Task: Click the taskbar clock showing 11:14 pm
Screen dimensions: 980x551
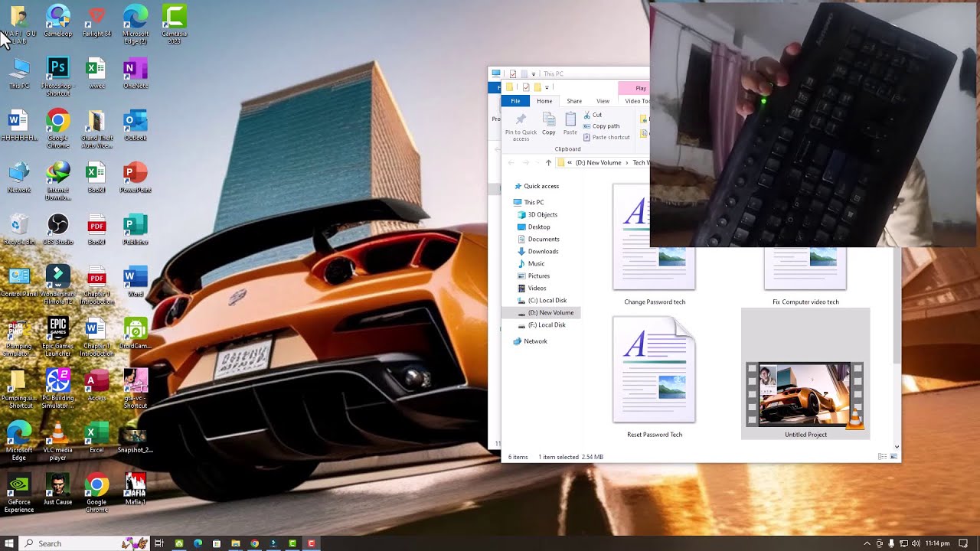Action: coord(937,543)
